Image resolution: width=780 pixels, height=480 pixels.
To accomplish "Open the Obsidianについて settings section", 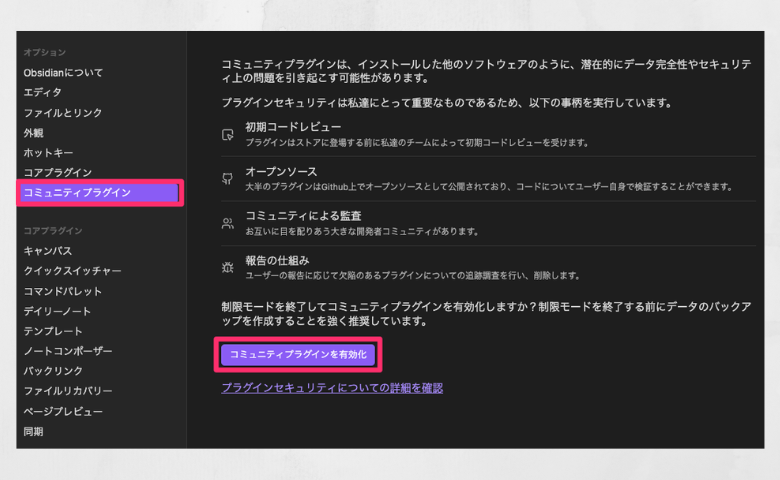I will tap(63, 73).
